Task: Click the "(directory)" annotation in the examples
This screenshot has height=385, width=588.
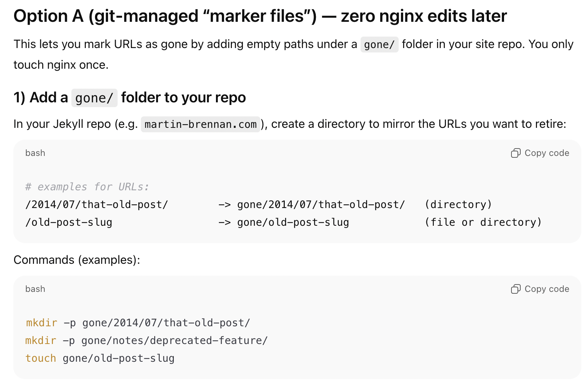Action: pos(458,205)
